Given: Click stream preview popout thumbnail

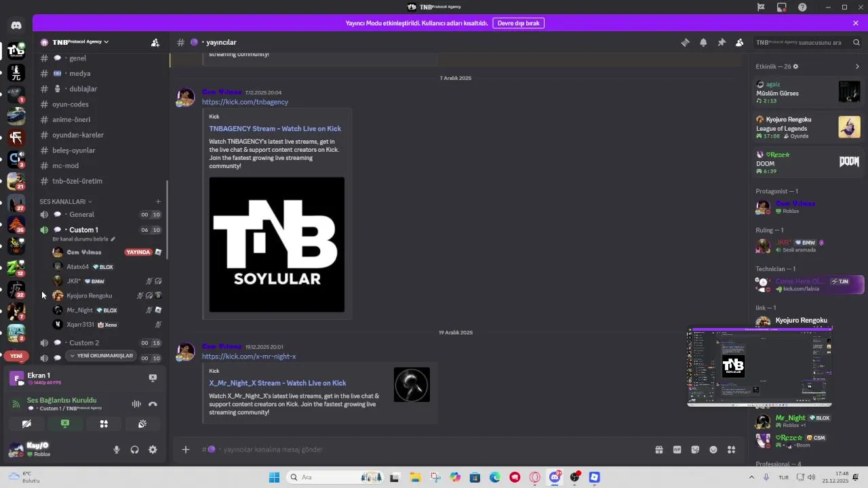Looking at the screenshot, I should click(x=759, y=367).
